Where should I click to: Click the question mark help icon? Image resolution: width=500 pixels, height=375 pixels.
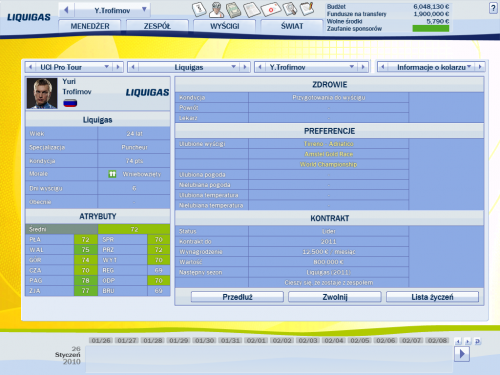[x=493, y=8]
